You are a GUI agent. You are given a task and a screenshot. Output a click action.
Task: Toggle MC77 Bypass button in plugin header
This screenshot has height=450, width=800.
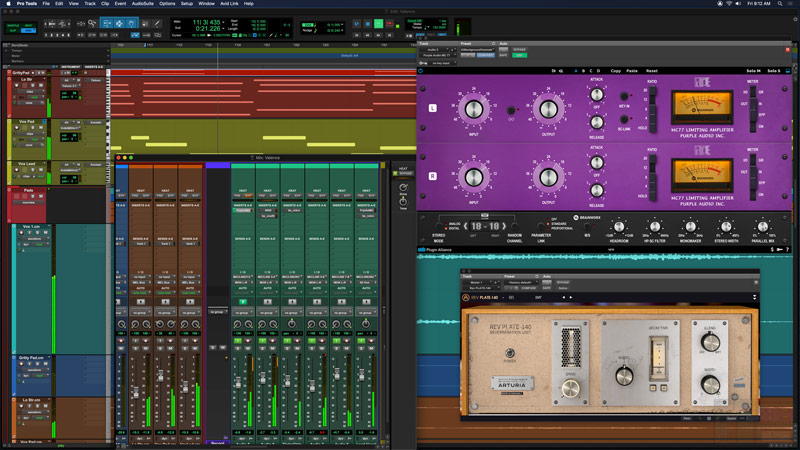click(520, 49)
